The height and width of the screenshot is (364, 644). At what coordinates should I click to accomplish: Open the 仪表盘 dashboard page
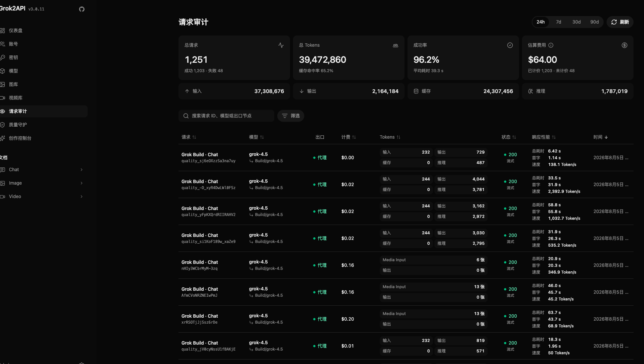pyautogui.click(x=43, y=31)
